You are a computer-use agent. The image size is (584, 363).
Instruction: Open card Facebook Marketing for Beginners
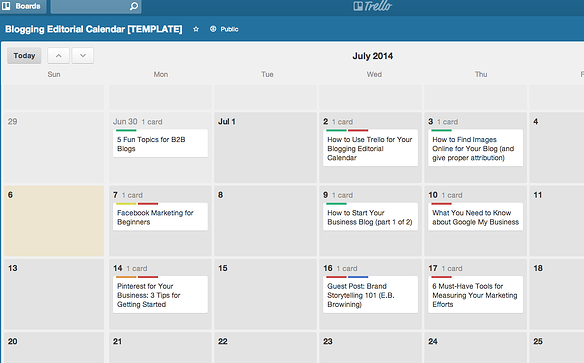coord(160,217)
